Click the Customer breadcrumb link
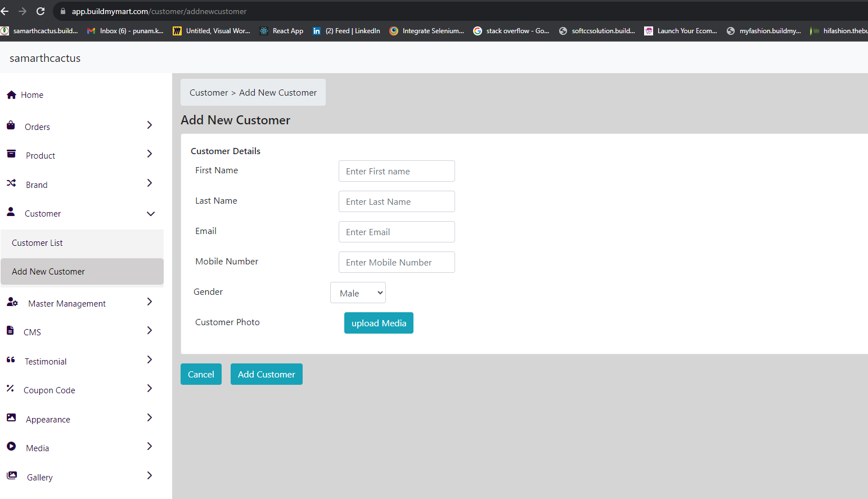 tap(209, 93)
